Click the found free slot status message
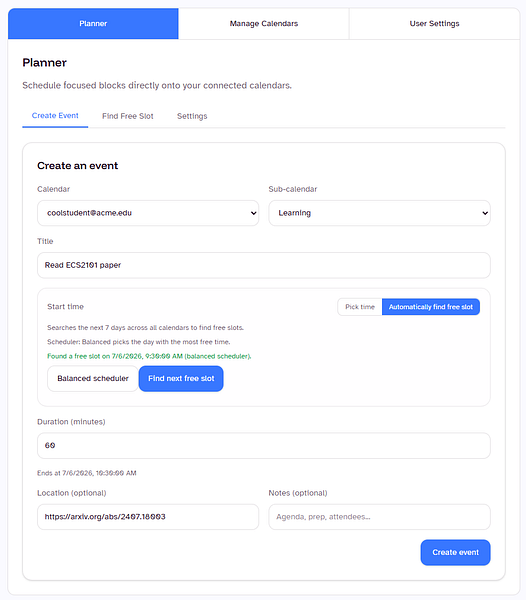526x600 pixels. [x=149, y=356]
